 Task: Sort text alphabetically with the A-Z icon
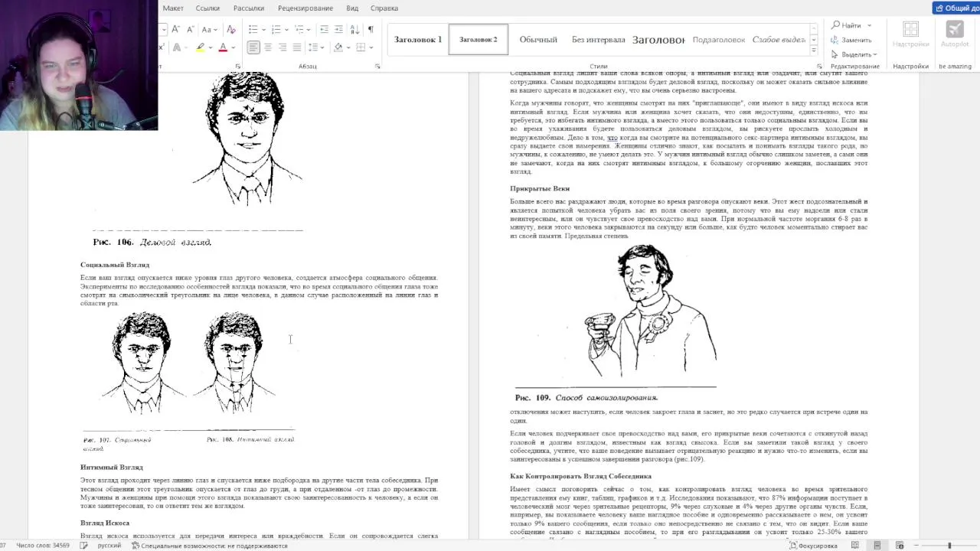[x=354, y=29]
